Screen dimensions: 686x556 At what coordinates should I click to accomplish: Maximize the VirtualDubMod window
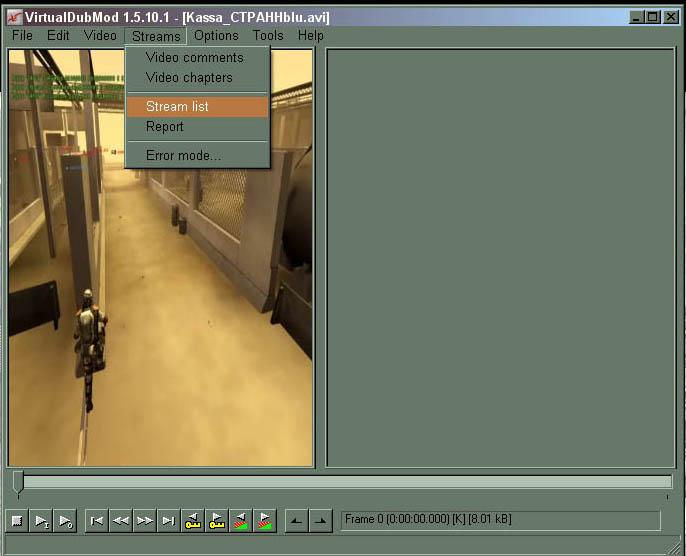pos(652,17)
